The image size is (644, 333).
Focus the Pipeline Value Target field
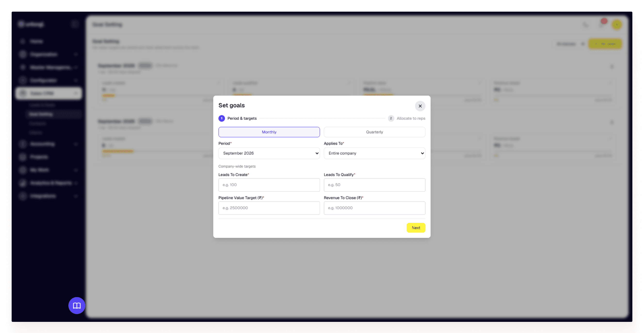pos(269,208)
